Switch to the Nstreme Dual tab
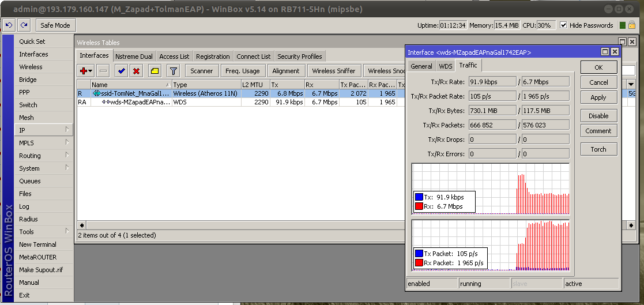This screenshot has height=305, width=644. click(x=134, y=57)
